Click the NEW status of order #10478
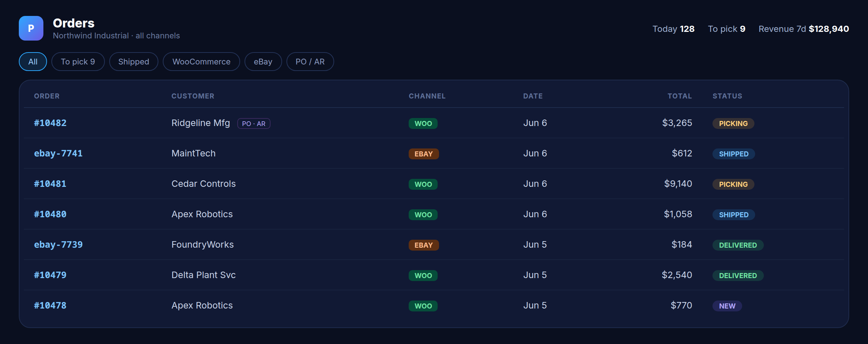 [x=727, y=306]
